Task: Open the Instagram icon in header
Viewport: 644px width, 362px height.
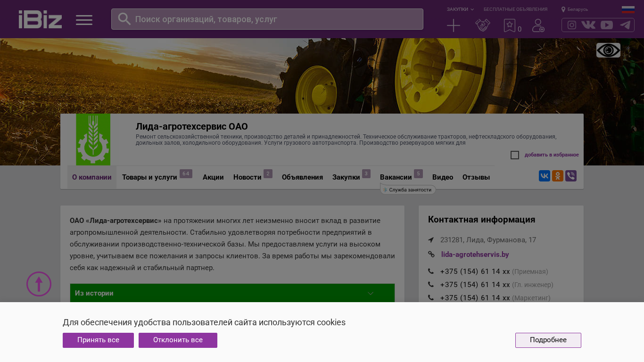Action: (572, 25)
